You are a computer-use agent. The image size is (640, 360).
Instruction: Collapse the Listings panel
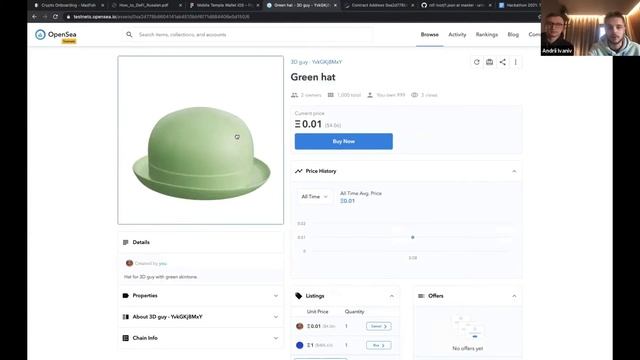click(x=392, y=296)
